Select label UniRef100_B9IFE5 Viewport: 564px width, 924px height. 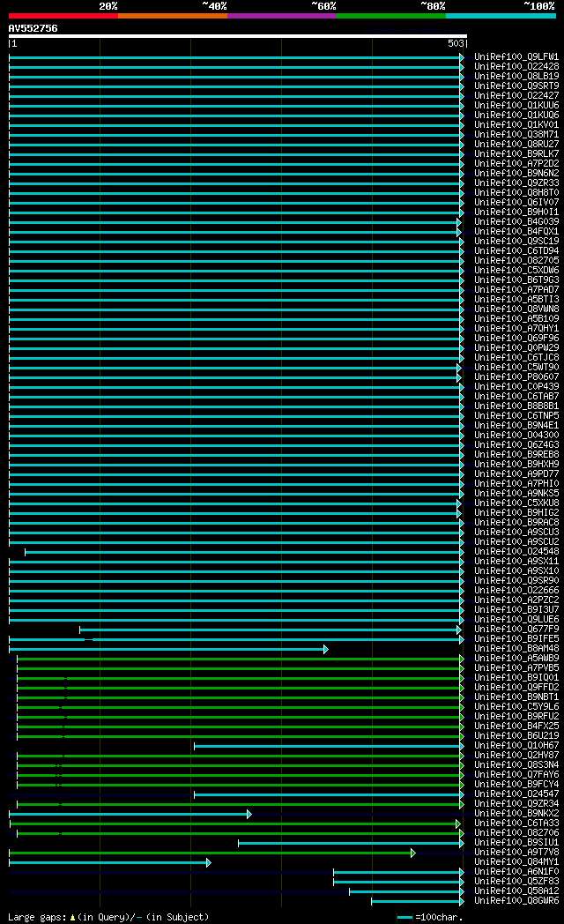516,639
